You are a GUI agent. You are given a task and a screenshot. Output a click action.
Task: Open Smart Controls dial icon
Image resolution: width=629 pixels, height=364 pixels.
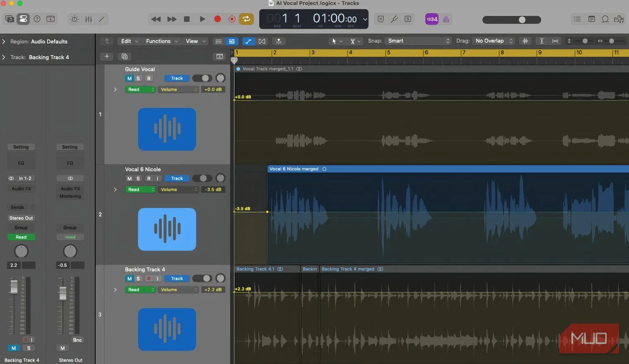(75, 19)
